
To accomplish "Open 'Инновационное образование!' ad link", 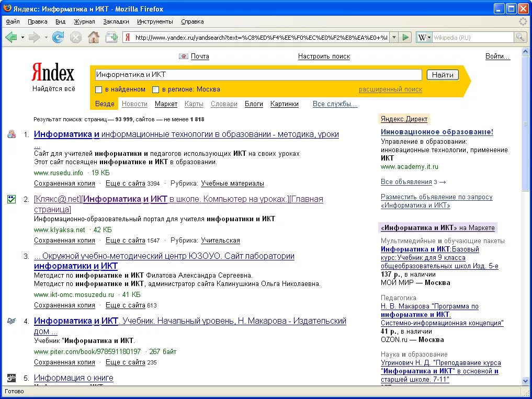I will (x=437, y=132).
